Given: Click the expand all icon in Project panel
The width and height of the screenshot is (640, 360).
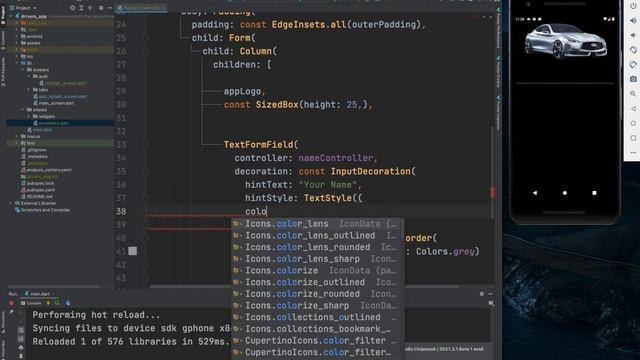Looking at the screenshot, I should [81, 8].
